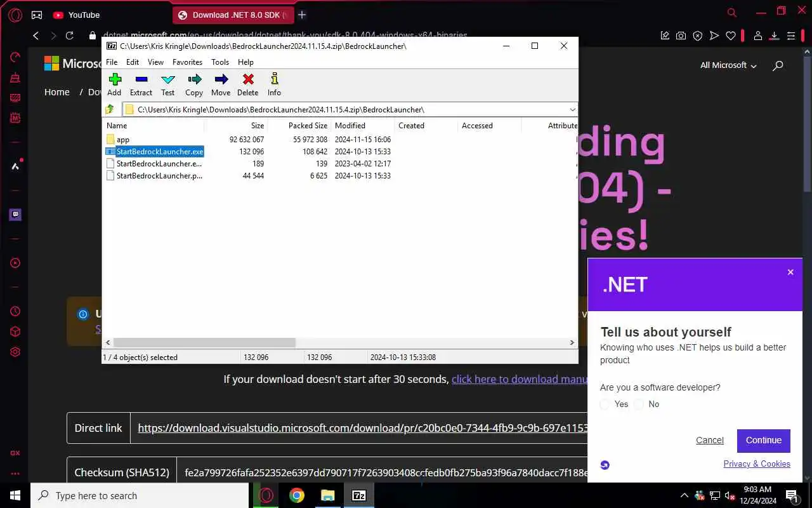Click the Copy toolbar button in 7-Zip
Screen dimensions: 812x508
tap(194, 84)
